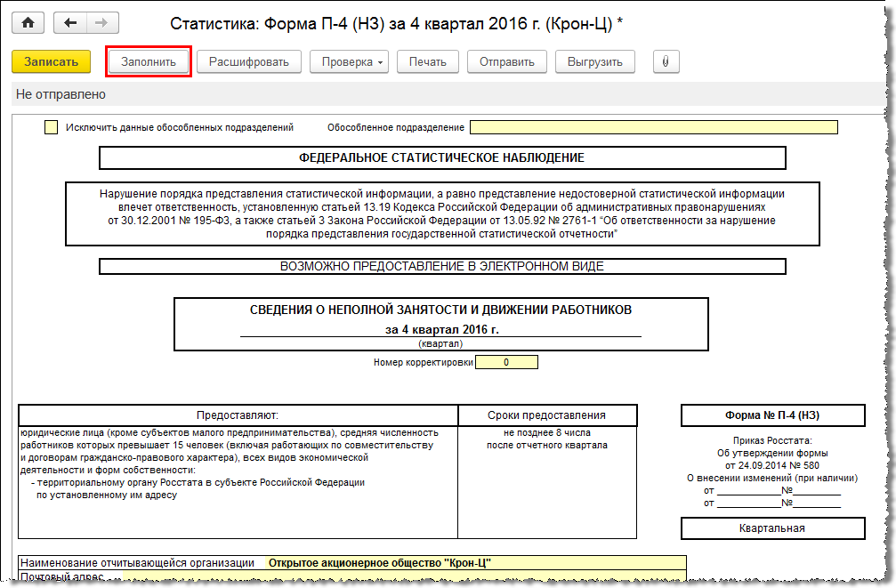This screenshot has height=588, width=896.
Task: Go to the home page icon
Action: (28, 23)
